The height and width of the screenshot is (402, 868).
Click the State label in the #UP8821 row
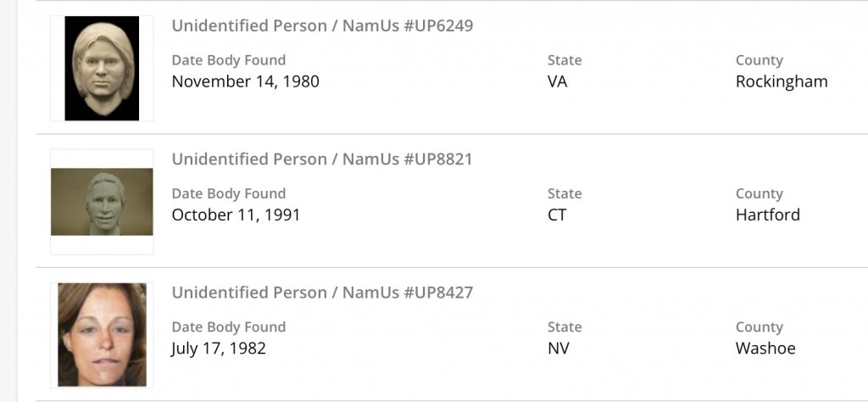tap(565, 194)
